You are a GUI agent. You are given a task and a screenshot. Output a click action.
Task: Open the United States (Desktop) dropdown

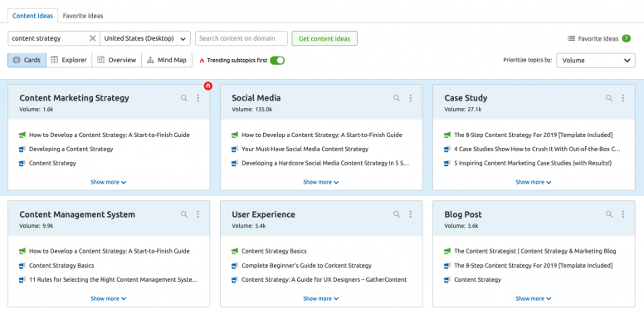tap(145, 38)
